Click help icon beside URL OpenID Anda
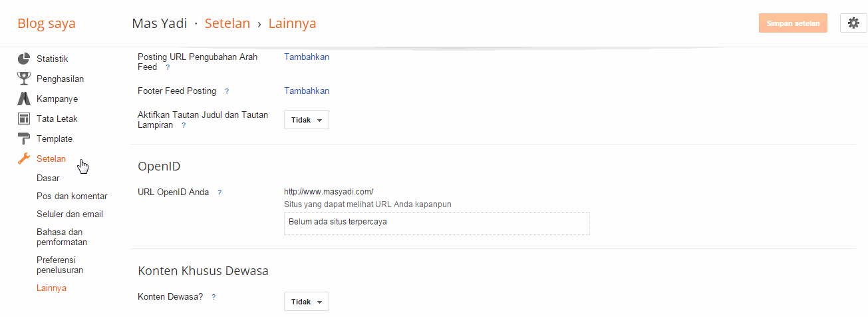The width and height of the screenshot is (868, 317). 219,192
